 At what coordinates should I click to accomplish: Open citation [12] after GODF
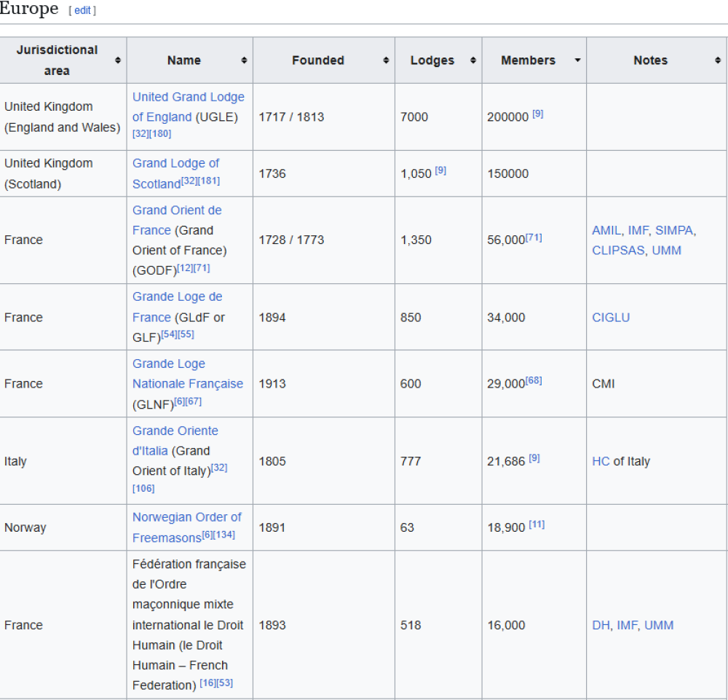185,268
